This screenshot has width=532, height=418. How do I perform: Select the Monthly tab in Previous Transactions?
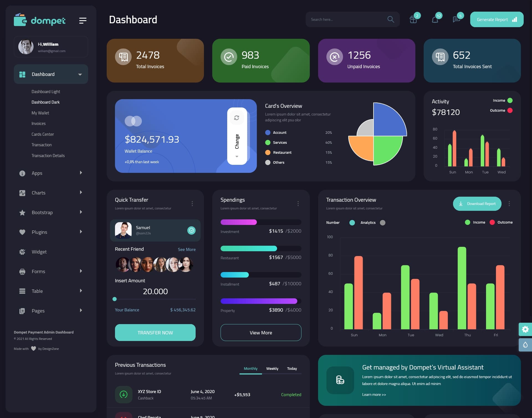coord(250,368)
